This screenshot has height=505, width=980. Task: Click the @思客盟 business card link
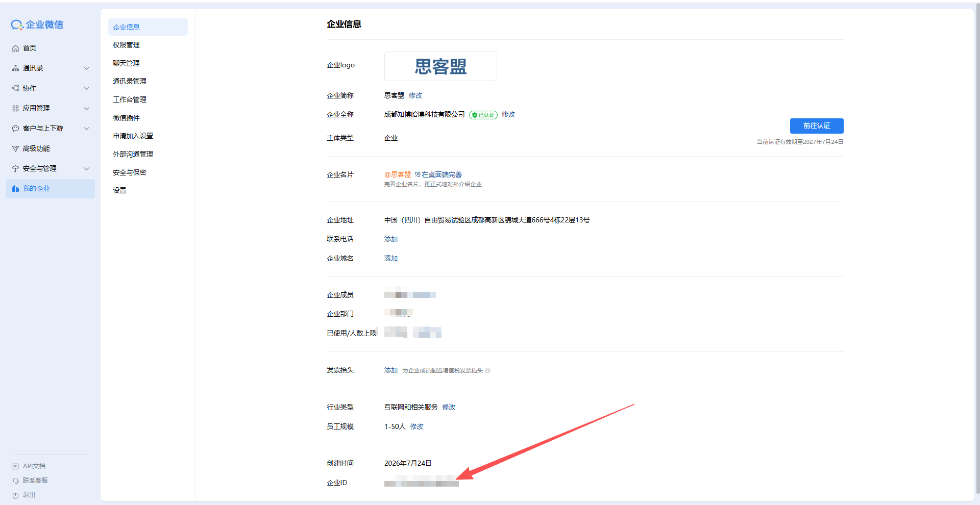click(x=398, y=174)
